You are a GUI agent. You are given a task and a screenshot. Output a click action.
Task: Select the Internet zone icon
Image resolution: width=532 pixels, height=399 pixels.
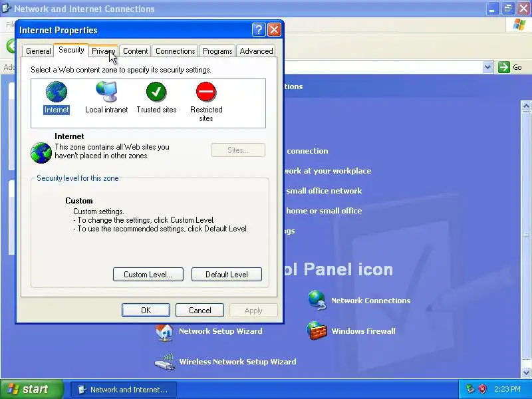click(57, 92)
